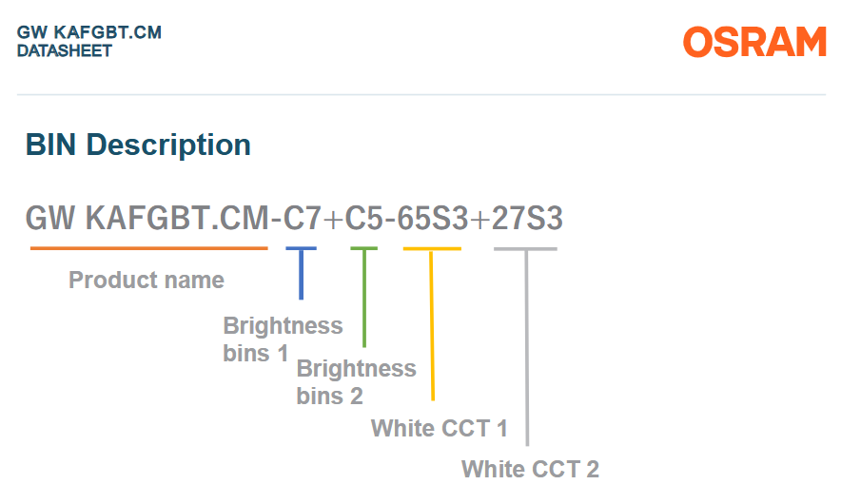
Task: Click the 27S3 segment in the code
Action: point(527,218)
